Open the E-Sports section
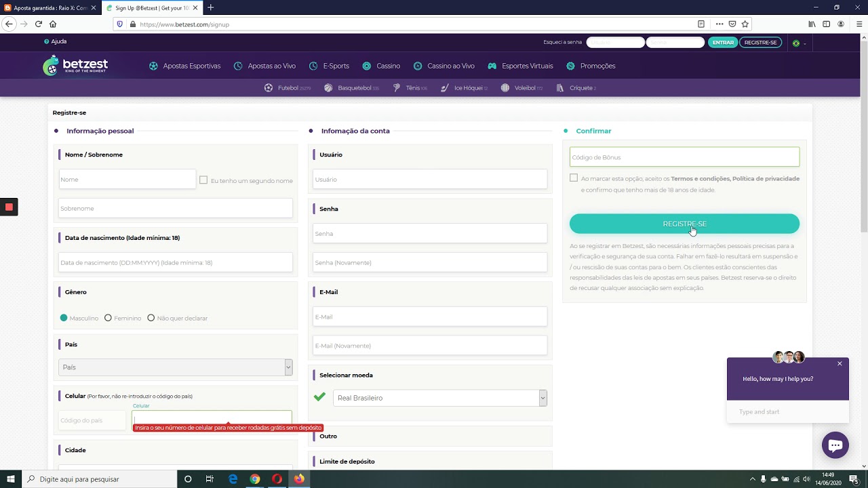This screenshot has height=488, width=868. coord(330,66)
